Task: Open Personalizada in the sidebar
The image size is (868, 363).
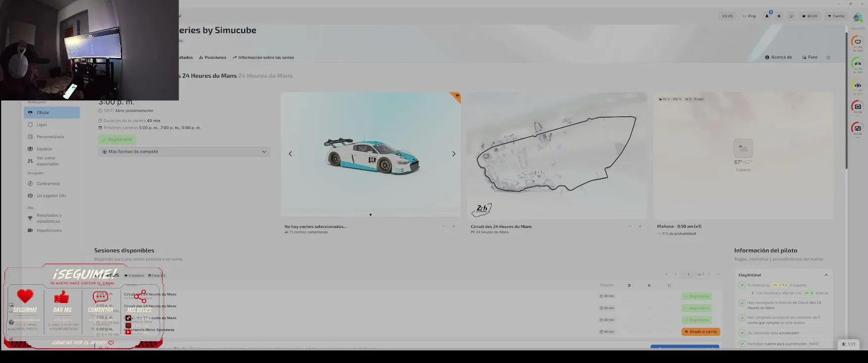Action: tap(51, 137)
